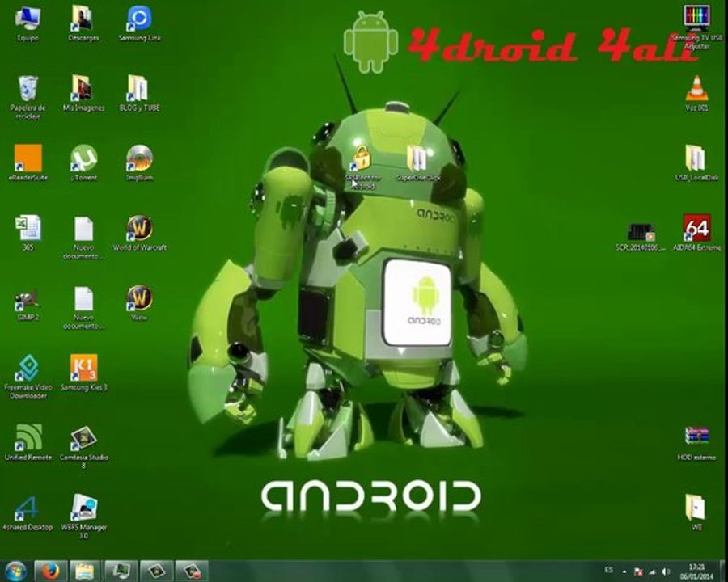Select the Samsung TV USB Adjuster icon

696,27
